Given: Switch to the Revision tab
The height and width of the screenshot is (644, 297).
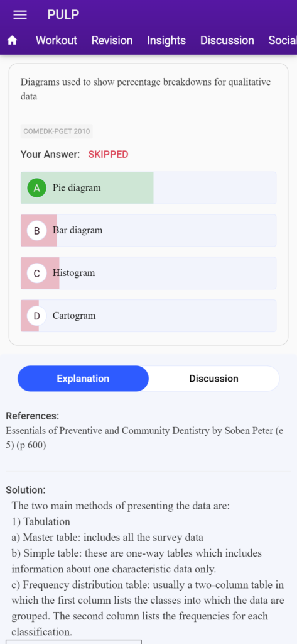Looking at the screenshot, I should [112, 40].
